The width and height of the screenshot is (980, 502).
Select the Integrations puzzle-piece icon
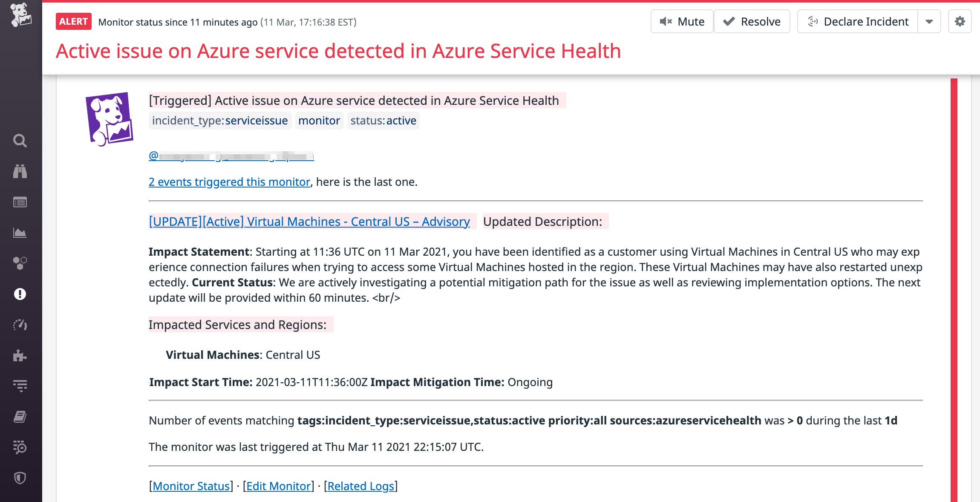(20, 355)
